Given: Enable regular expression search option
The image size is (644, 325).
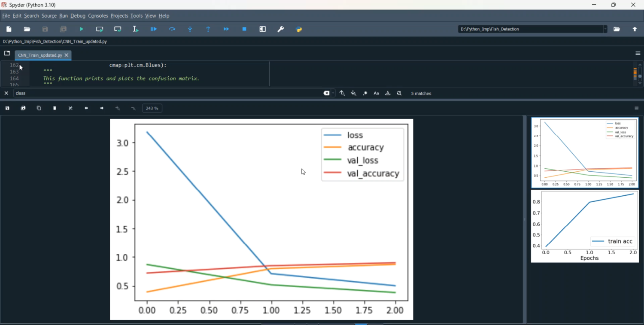Looking at the screenshot, I should click(x=365, y=93).
